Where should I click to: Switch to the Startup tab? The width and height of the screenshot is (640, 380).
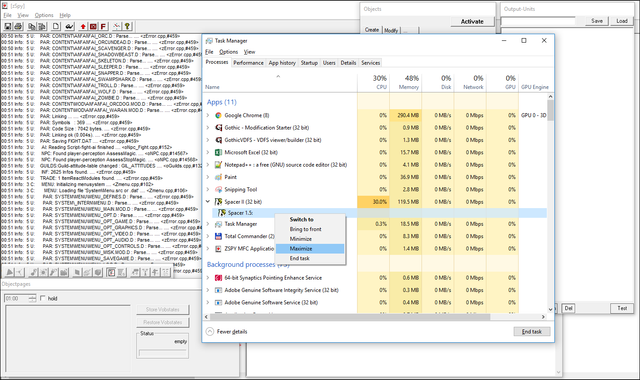(x=309, y=63)
